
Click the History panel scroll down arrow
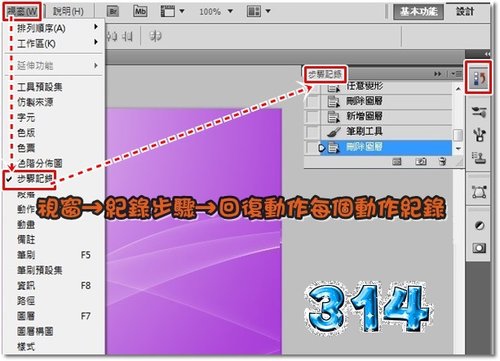pos(458,148)
